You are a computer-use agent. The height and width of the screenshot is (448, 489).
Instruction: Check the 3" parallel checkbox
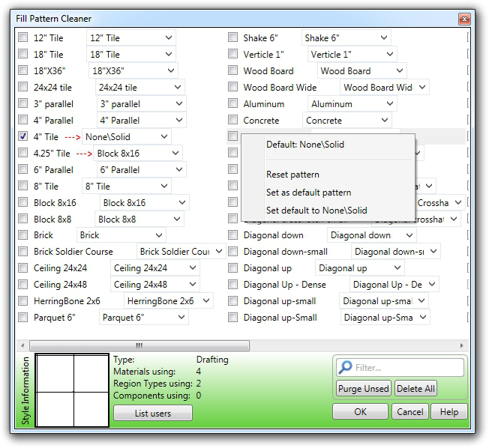pyautogui.click(x=22, y=103)
